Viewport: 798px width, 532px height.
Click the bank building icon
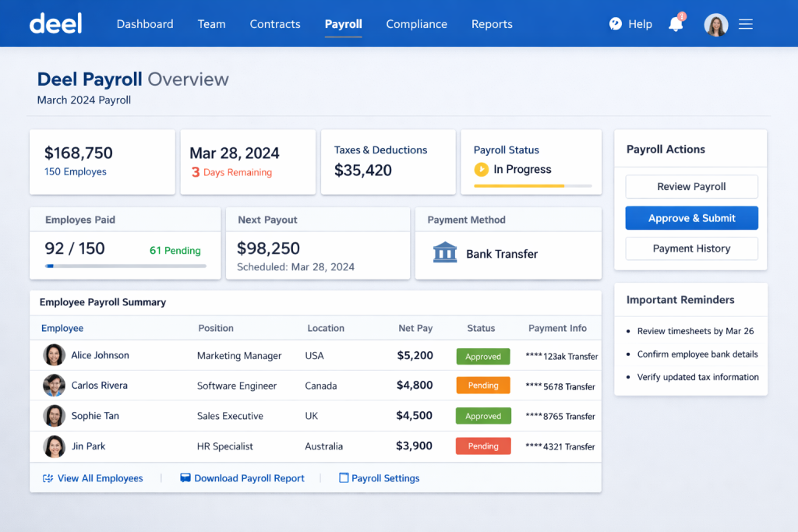pos(445,252)
